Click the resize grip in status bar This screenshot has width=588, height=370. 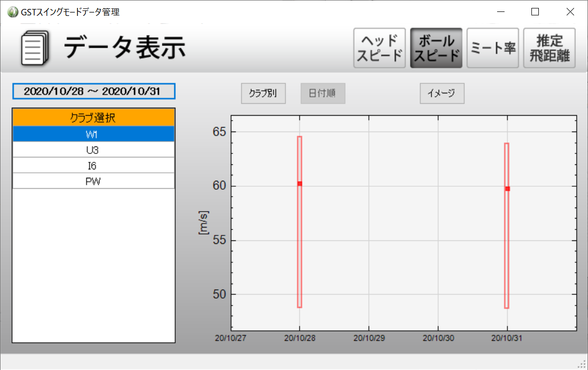point(582,364)
